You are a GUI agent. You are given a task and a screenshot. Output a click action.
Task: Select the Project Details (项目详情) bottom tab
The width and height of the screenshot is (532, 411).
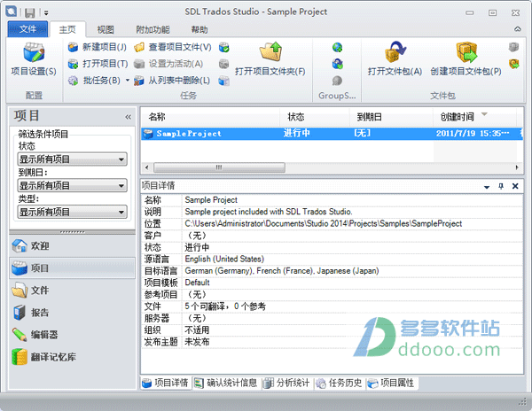pyautogui.click(x=166, y=383)
